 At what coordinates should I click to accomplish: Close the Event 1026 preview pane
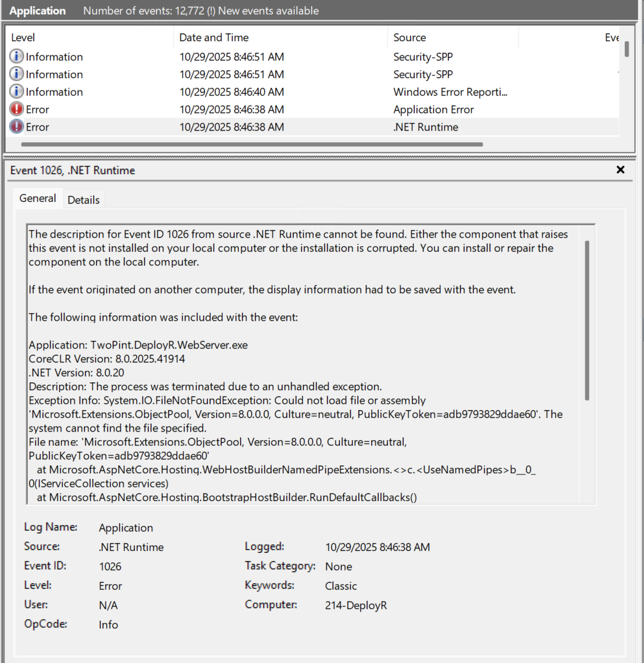click(x=621, y=169)
